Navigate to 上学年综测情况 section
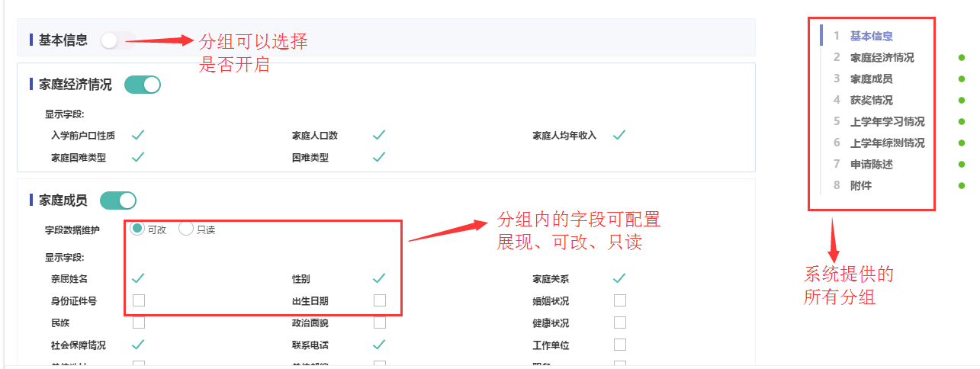This screenshot has height=369, width=980. (x=888, y=143)
